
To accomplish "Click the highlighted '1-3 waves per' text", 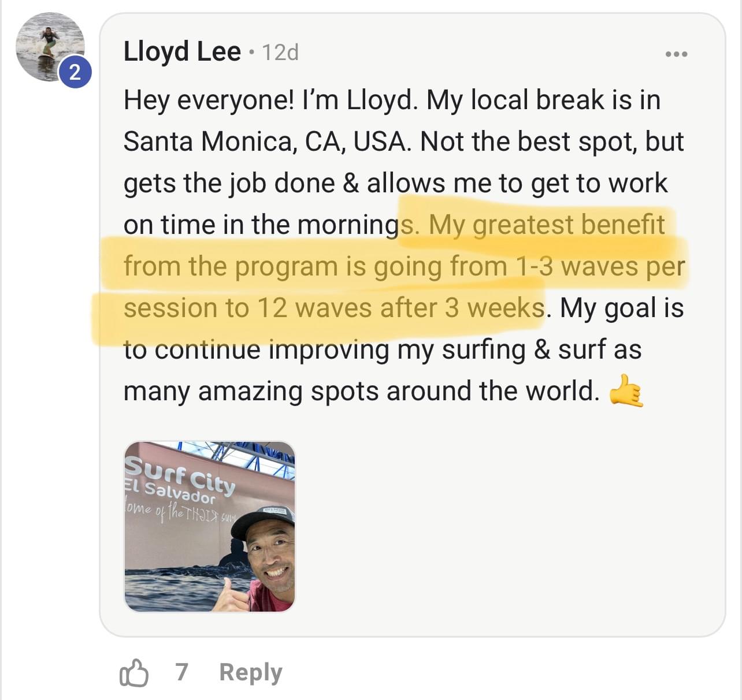I will 600,267.
